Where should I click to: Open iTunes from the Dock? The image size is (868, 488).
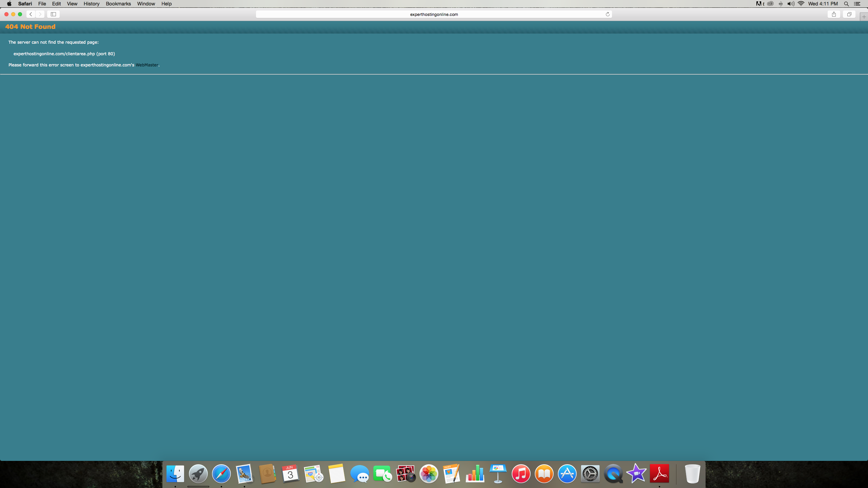[x=521, y=473]
